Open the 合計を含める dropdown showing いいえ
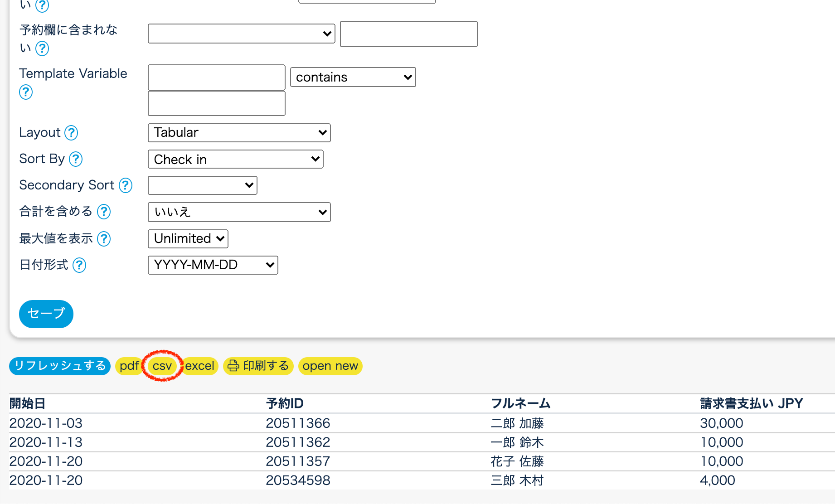The height and width of the screenshot is (504, 835). (239, 212)
